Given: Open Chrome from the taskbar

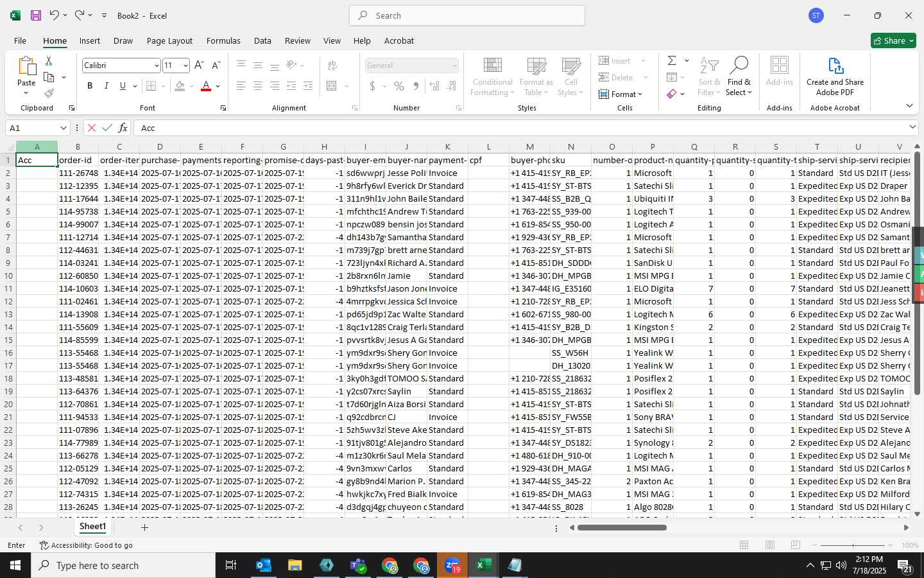Looking at the screenshot, I should 390,565.
